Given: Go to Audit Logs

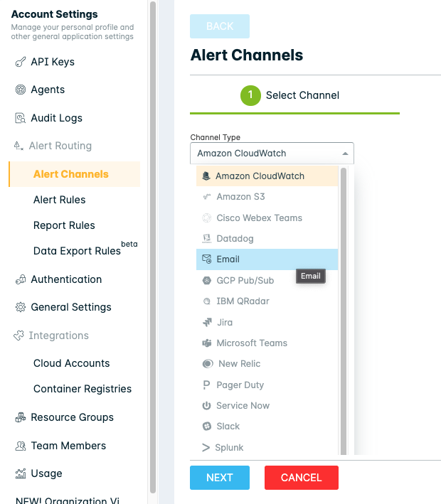Looking at the screenshot, I should (x=57, y=118).
